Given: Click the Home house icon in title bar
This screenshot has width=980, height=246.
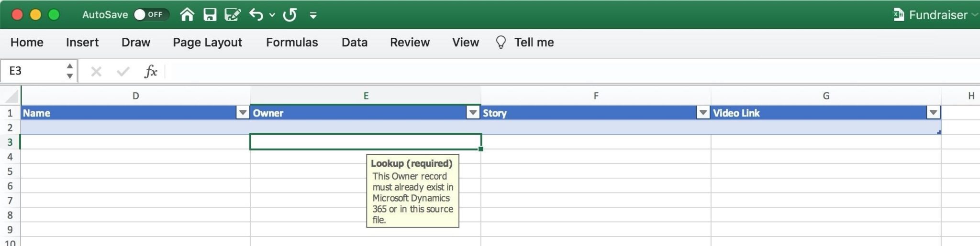Looking at the screenshot, I should (x=187, y=15).
